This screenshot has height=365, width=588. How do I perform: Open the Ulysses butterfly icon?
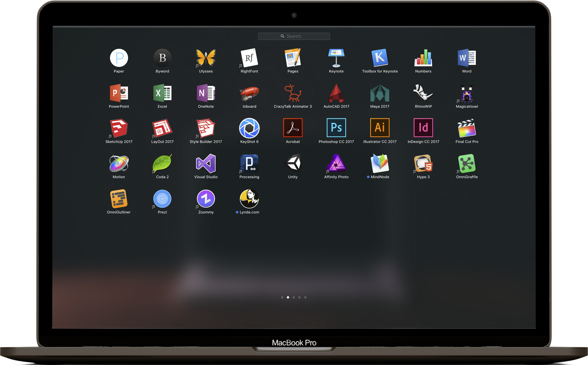pos(206,58)
